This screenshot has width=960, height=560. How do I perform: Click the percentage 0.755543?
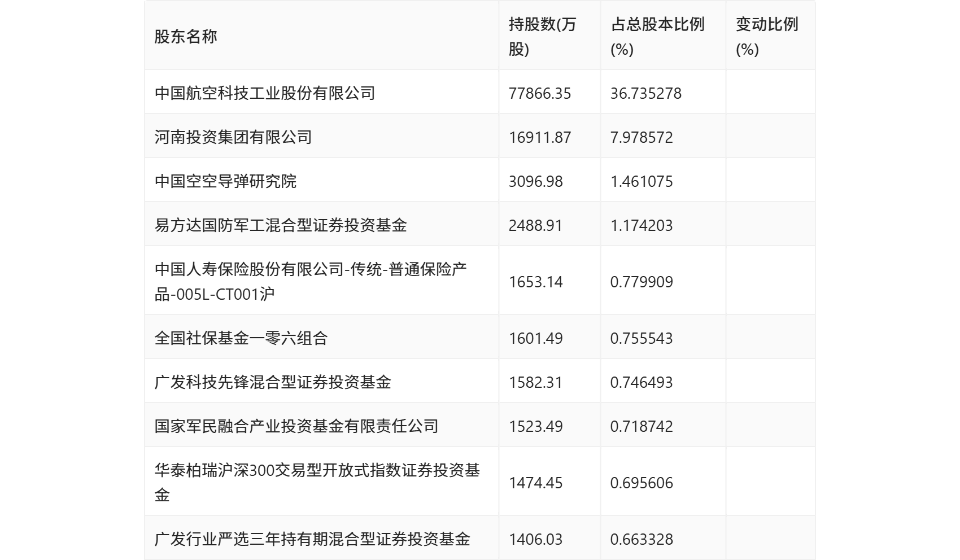tap(642, 338)
